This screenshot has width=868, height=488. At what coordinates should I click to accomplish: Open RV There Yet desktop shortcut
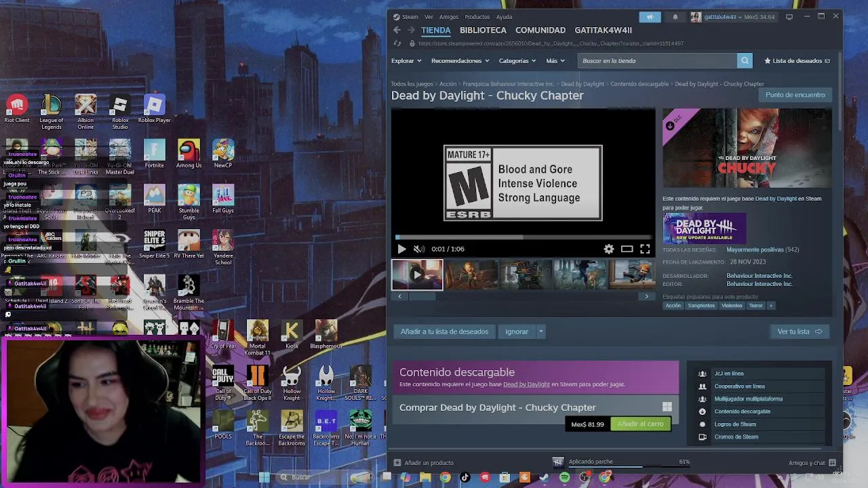point(189,245)
